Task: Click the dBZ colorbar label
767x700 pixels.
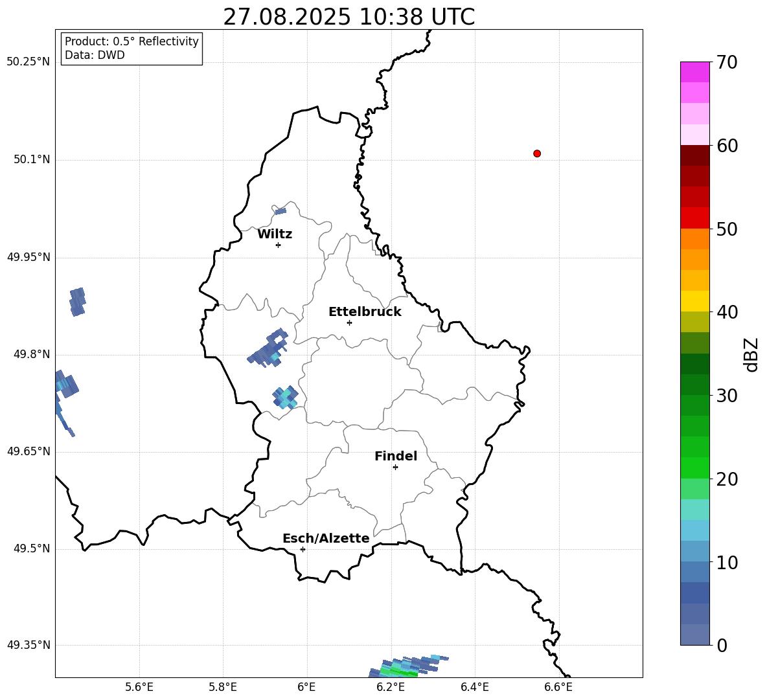Action: (751, 354)
